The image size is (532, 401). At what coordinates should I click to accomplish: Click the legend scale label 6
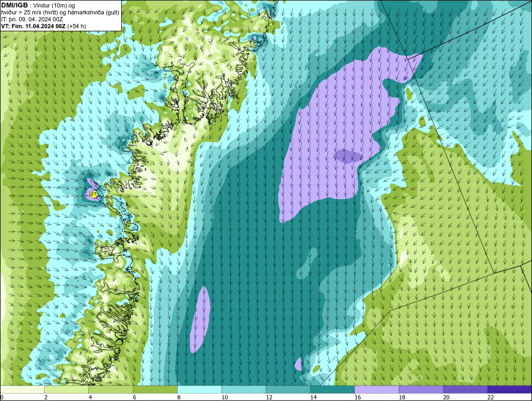(x=135, y=398)
